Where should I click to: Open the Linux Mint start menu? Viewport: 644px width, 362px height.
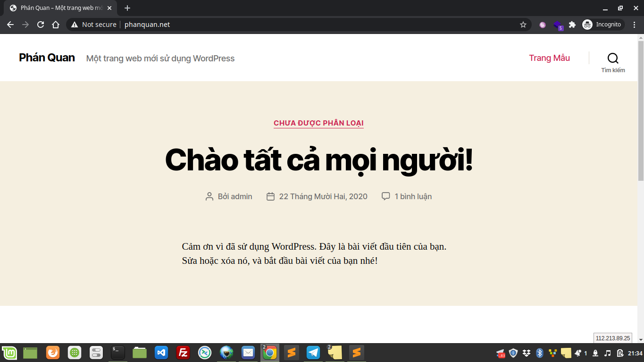click(x=9, y=353)
